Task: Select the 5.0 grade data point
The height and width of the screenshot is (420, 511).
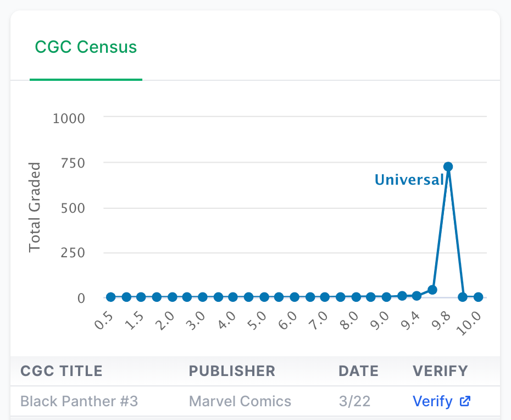Action: [264, 297]
